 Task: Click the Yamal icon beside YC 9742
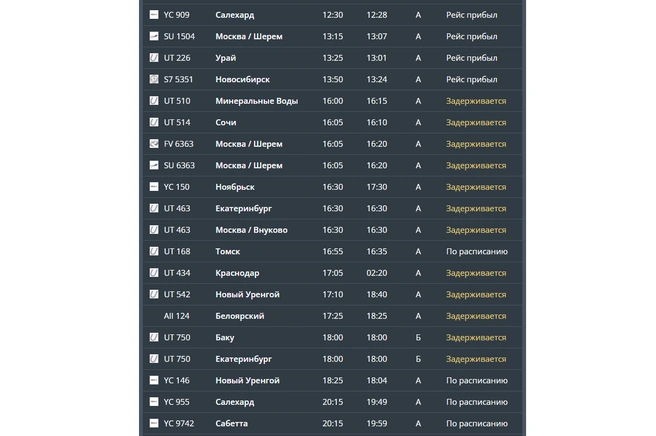click(154, 423)
